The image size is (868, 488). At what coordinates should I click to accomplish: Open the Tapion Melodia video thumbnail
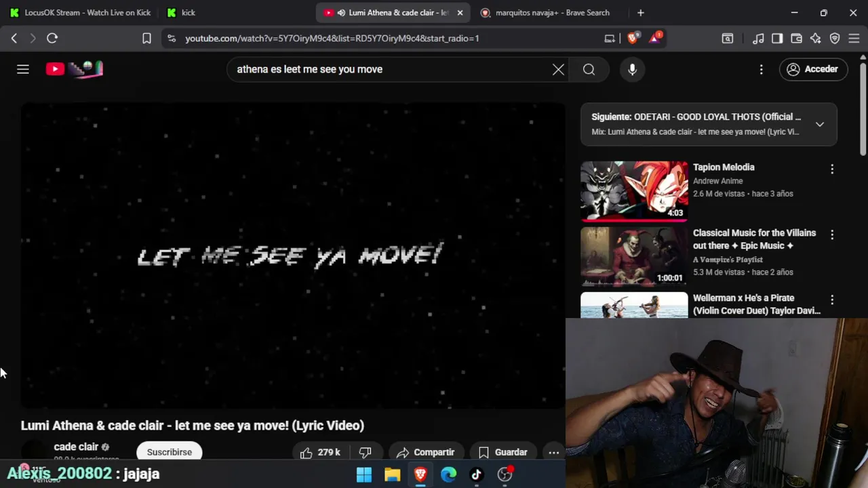tap(634, 191)
